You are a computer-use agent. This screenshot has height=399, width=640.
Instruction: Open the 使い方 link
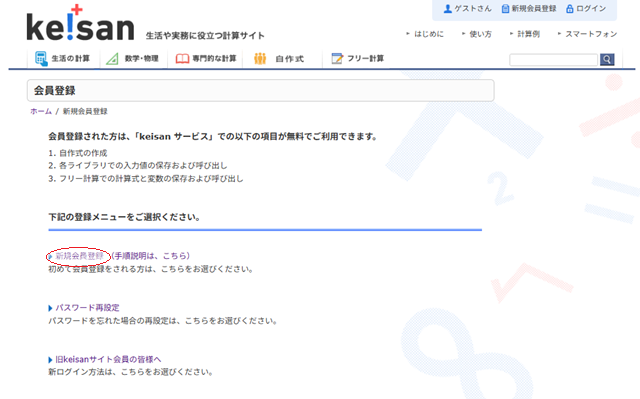(x=480, y=34)
